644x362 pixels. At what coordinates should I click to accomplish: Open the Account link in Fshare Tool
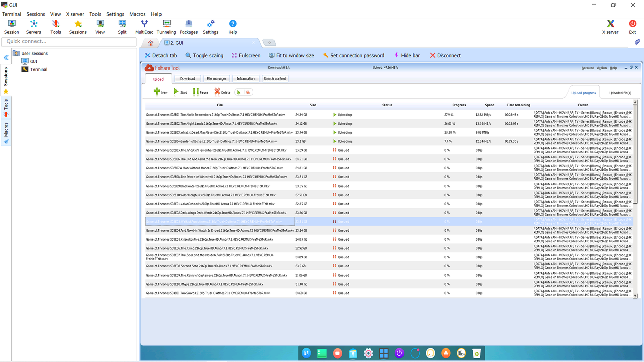(587, 68)
